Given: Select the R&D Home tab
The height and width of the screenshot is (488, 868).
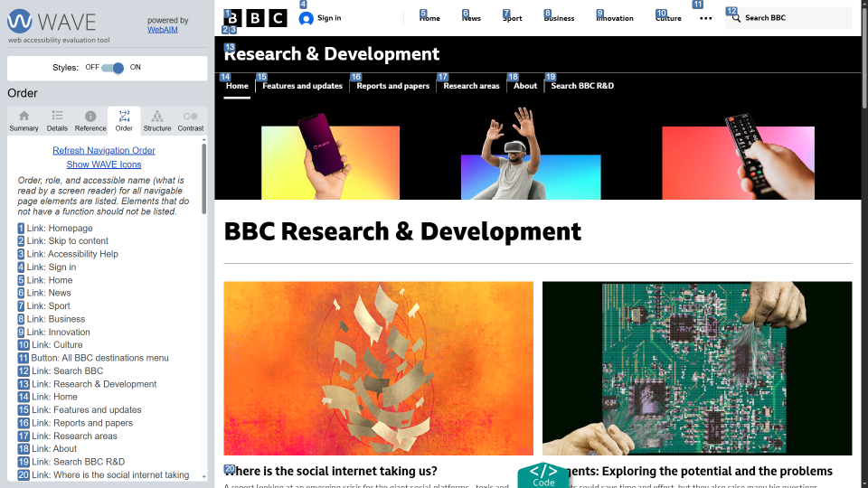Looking at the screenshot, I should [237, 86].
